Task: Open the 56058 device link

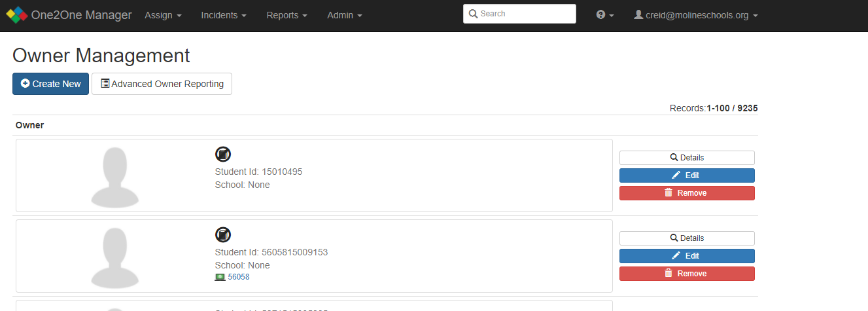Action: [239, 277]
